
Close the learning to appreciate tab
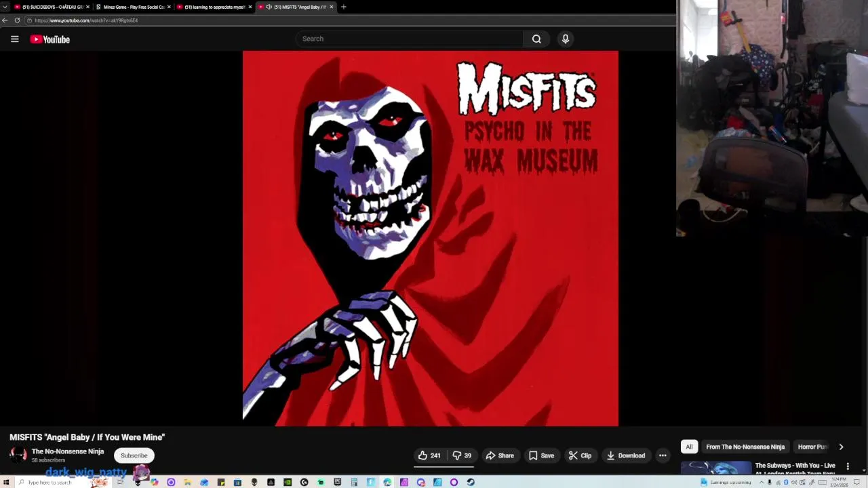pos(250,7)
